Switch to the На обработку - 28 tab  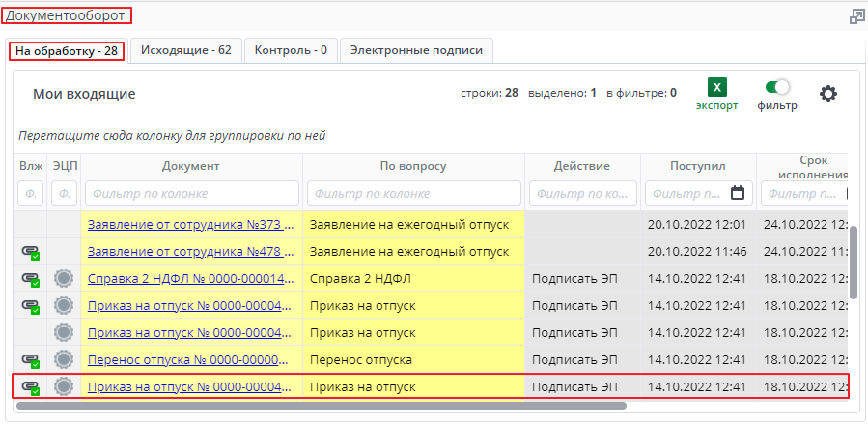coord(67,51)
